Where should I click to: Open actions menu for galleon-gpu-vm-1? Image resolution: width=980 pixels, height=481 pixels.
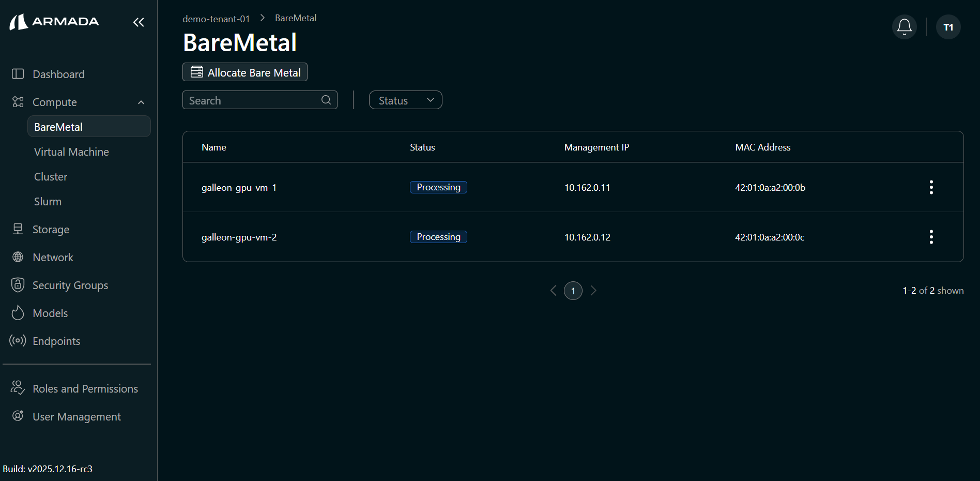click(x=931, y=187)
